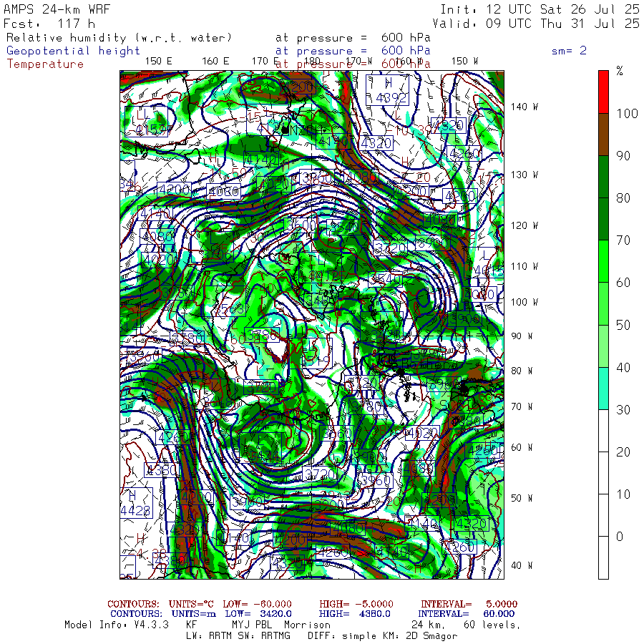Click the 'Morrison' microphysics text
The width and height of the screenshot is (644, 644).
click(x=307, y=625)
